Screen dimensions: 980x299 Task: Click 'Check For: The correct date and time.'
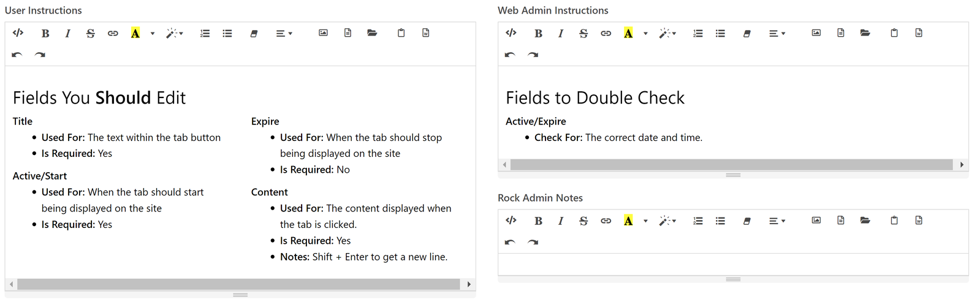(618, 138)
